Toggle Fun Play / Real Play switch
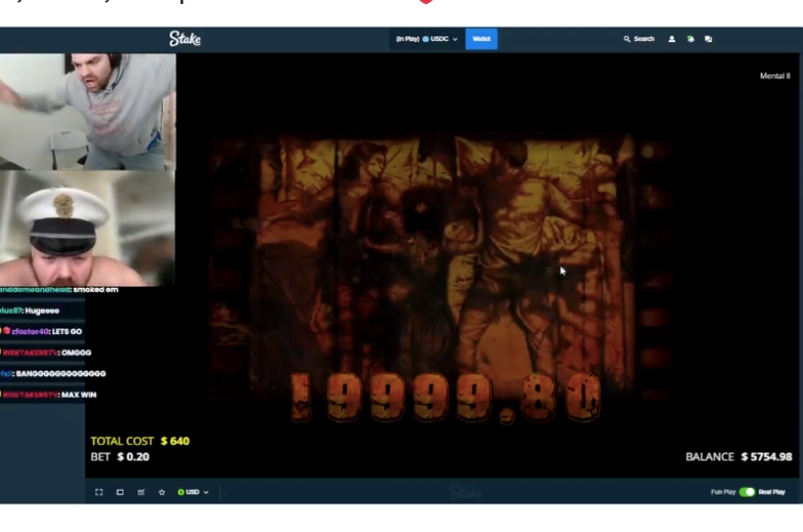 (747, 492)
